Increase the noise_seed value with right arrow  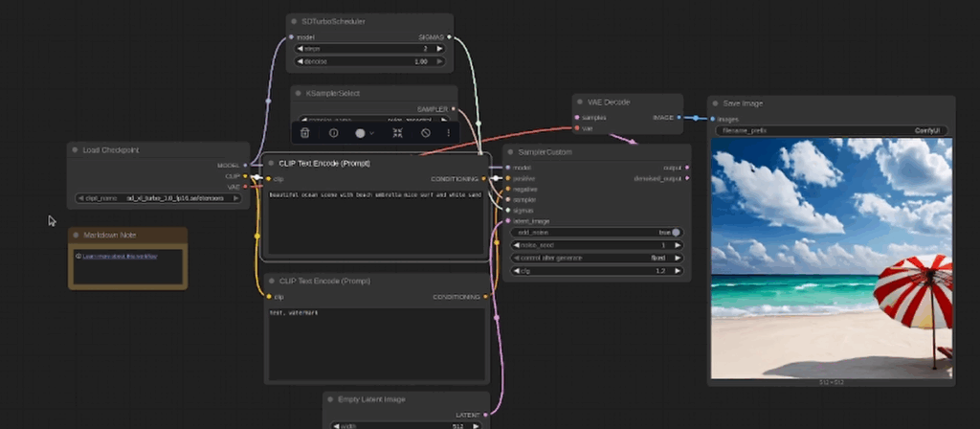click(678, 245)
